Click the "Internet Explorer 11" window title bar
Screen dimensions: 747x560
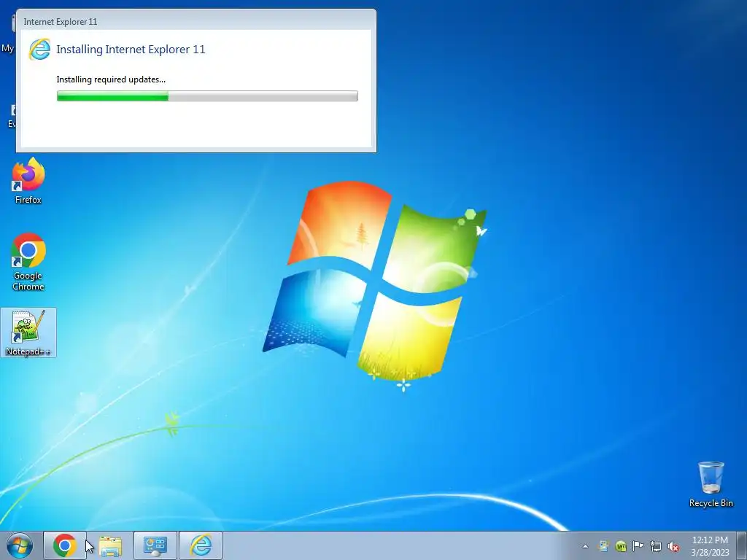(196, 21)
